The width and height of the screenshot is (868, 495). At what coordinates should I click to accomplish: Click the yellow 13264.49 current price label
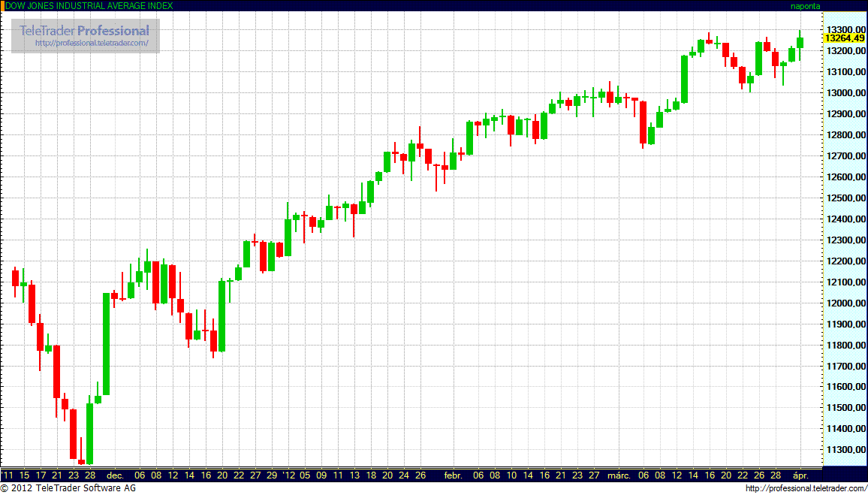point(844,38)
